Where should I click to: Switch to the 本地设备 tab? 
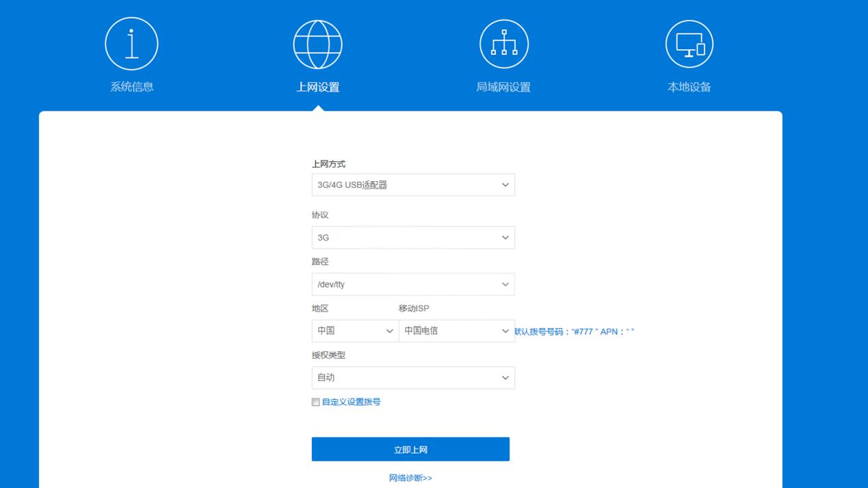(x=689, y=87)
